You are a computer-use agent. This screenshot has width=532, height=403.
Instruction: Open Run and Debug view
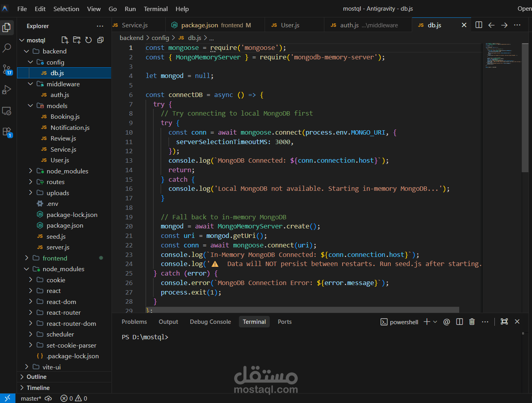click(x=7, y=90)
